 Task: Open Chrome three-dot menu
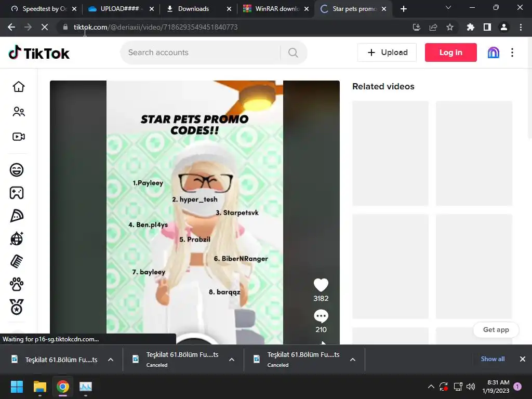(521, 27)
